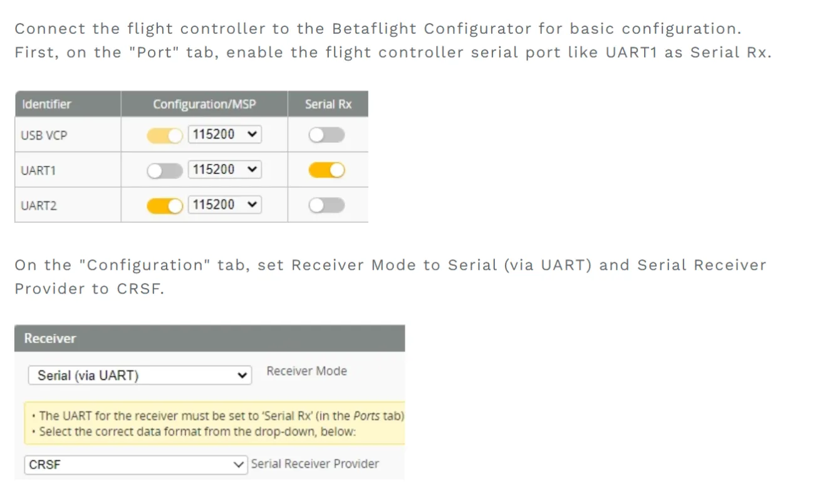Select the Configuration/MSP column header
The height and width of the screenshot is (504, 827).
coord(204,105)
